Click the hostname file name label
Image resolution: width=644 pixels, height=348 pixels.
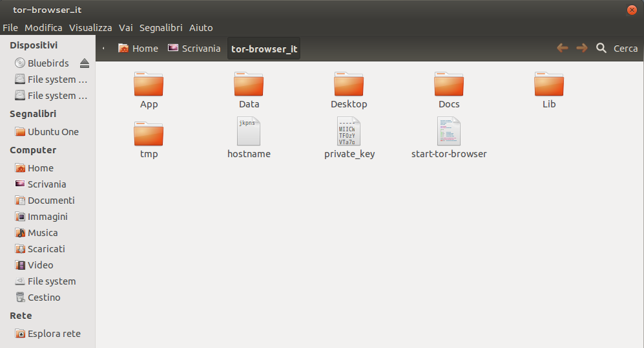pyautogui.click(x=249, y=154)
